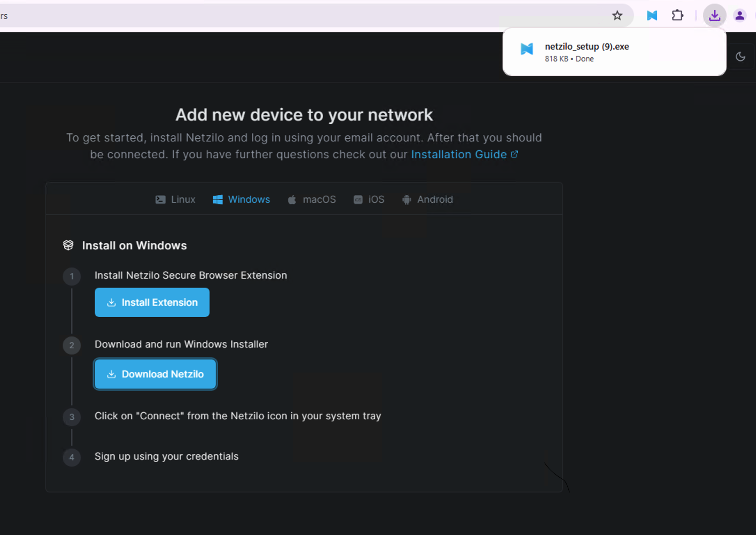756x535 pixels.
Task: Select the Windows tab
Action: click(x=241, y=200)
